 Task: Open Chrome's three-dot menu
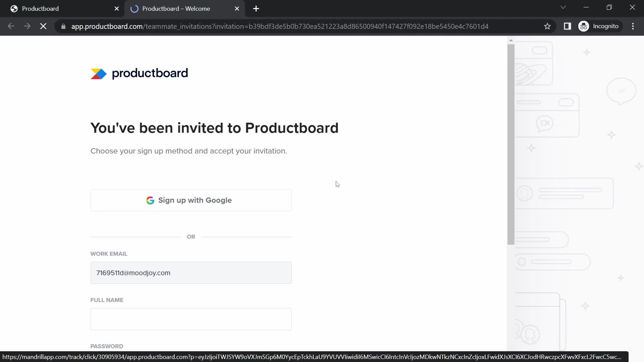tap(633, 26)
